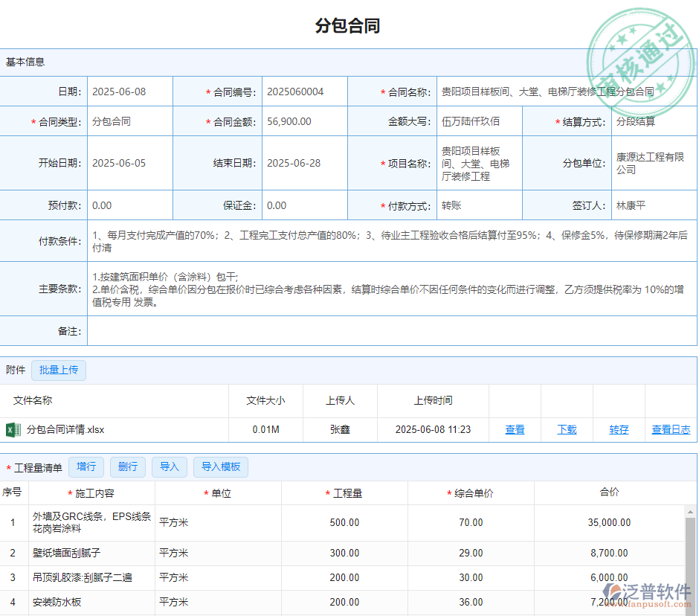Click the 导入 import button
The width and height of the screenshot is (699, 616).
coord(168,466)
